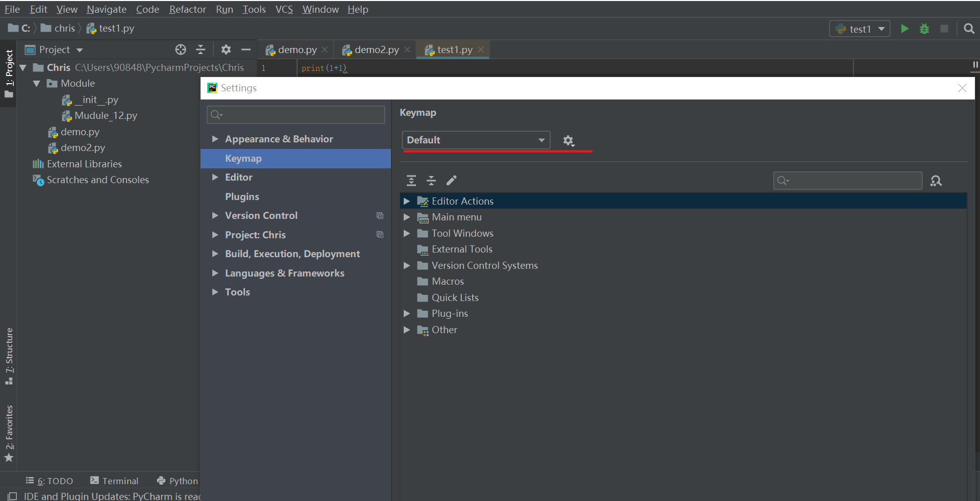Find actions by shortcut icon
The width and height of the screenshot is (980, 501).
tap(936, 181)
